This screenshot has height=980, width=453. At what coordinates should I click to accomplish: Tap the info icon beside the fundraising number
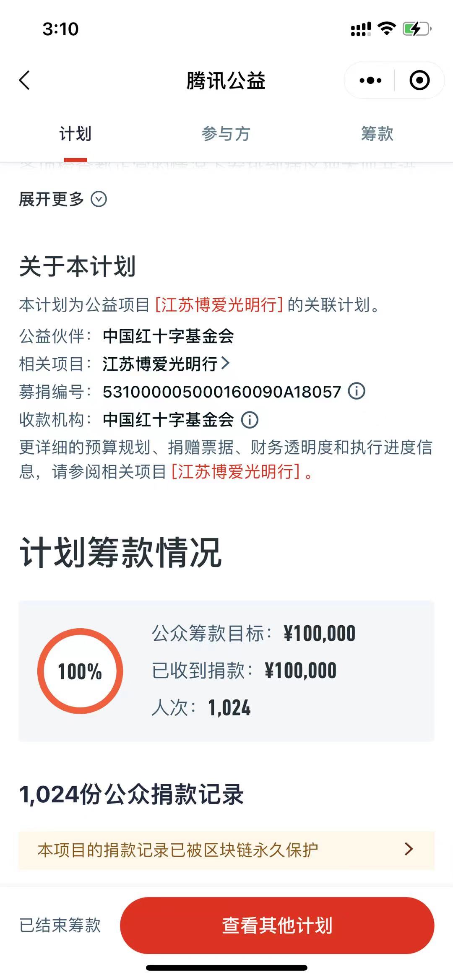[357, 391]
